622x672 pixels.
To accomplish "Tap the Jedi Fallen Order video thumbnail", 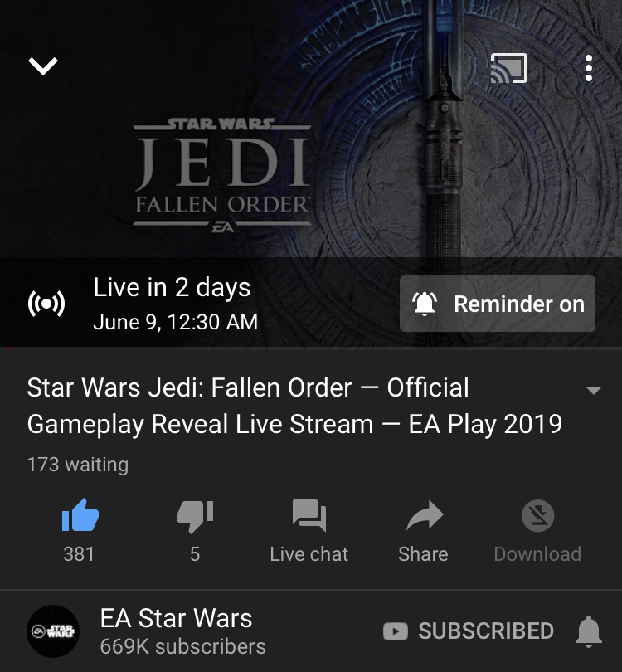I will [311, 129].
